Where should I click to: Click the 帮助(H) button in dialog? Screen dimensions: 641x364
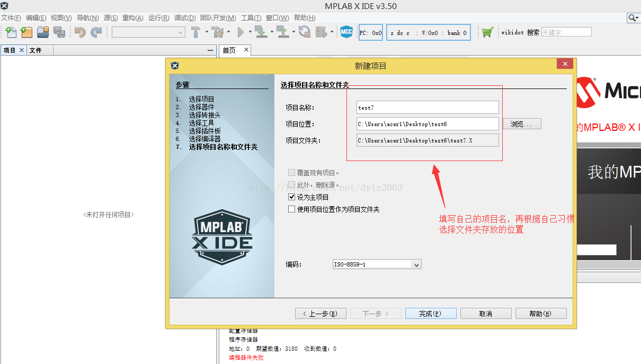click(x=541, y=314)
